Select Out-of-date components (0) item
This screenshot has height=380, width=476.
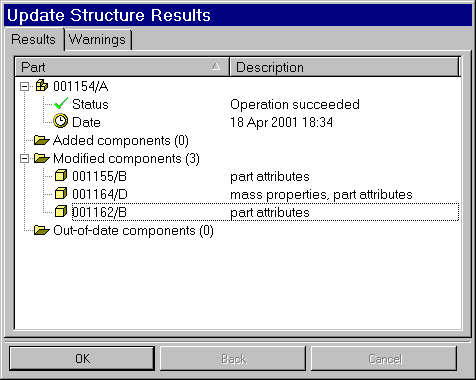tap(133, 230)
